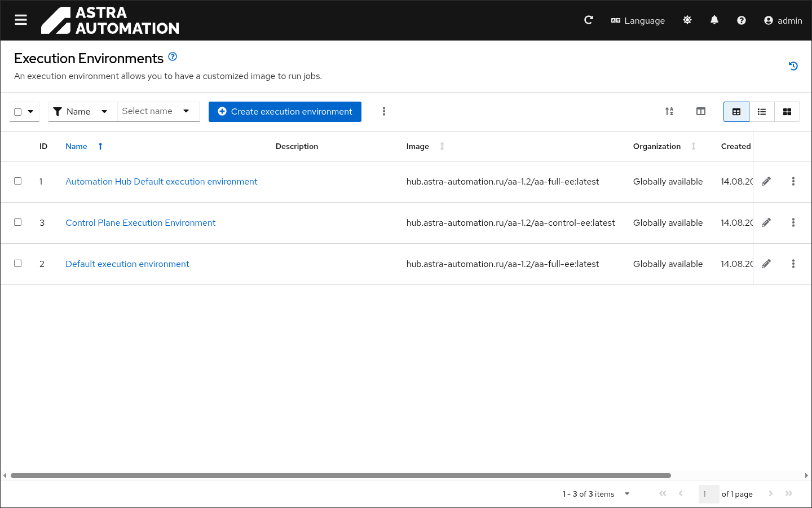Select the Automation Hub Default environment checkbox
This screenshot has height=508, width=812.
18,181
